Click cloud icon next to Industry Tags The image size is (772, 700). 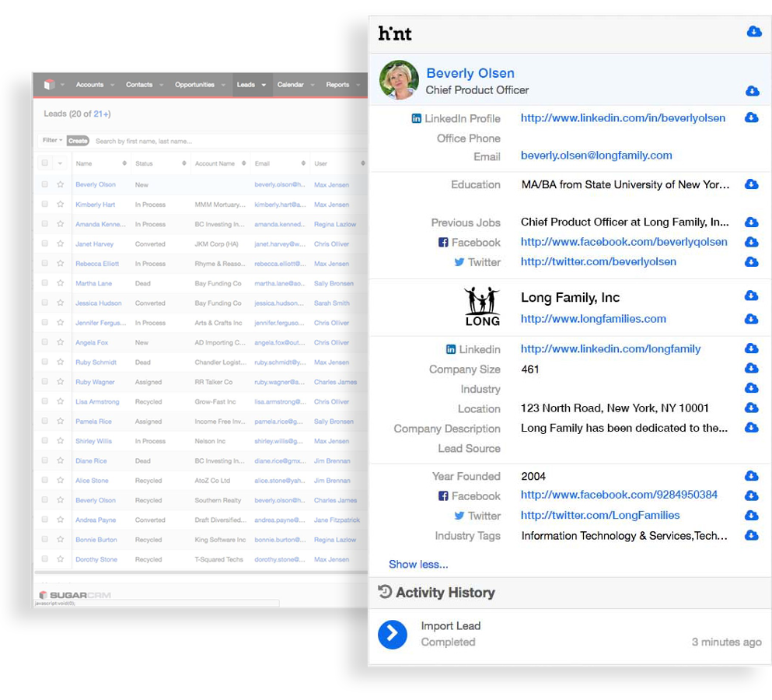751,535
